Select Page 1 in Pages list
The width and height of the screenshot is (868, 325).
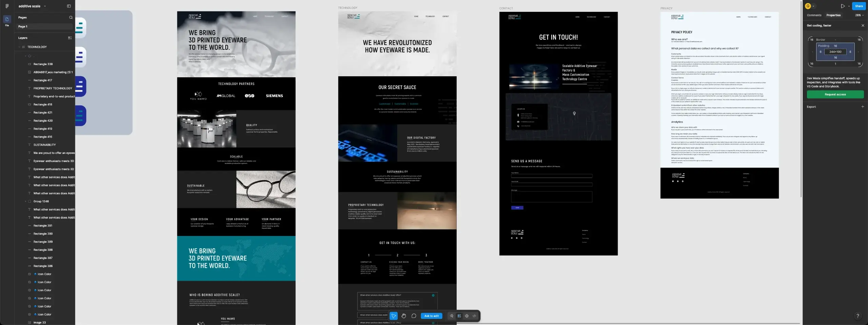point(44,26)
